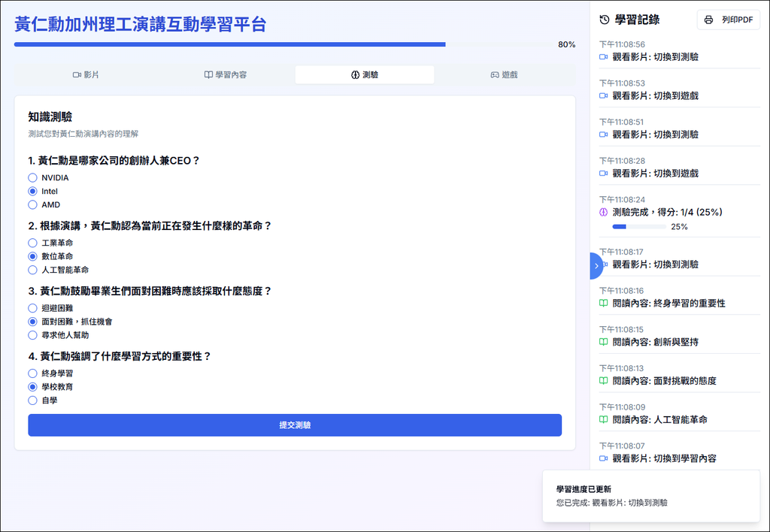Click the video icon at the 下午11:08:53 record
This screenshot has width=770, height=532.
(604, 95)
